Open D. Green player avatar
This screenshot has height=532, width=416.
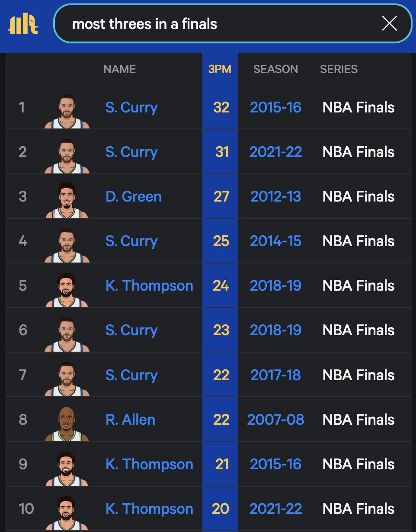tap(67, 200)
